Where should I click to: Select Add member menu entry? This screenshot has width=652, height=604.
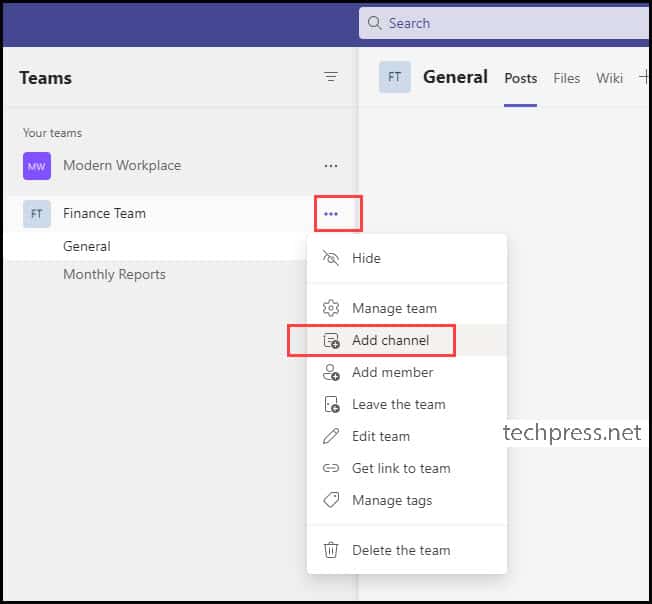point(407,372)
